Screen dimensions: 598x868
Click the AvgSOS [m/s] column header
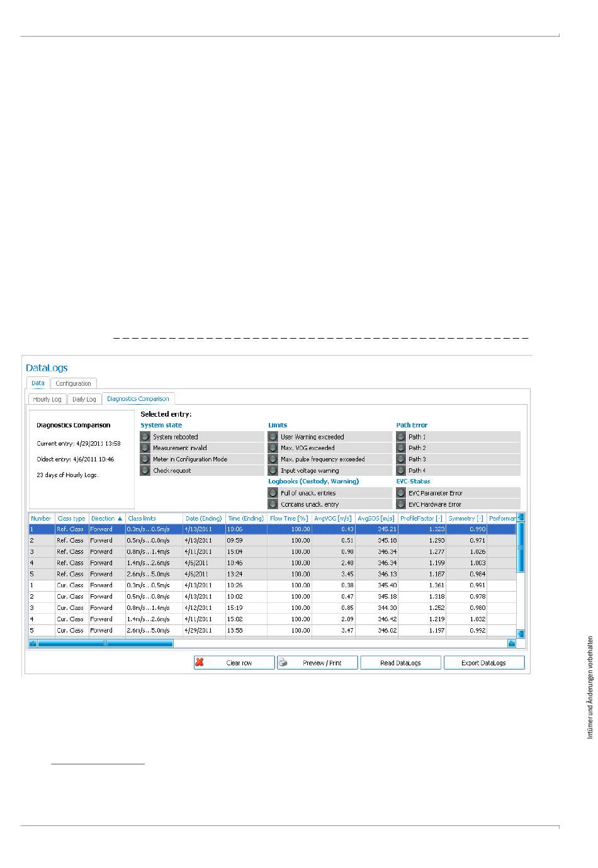[x=376, y=519]
